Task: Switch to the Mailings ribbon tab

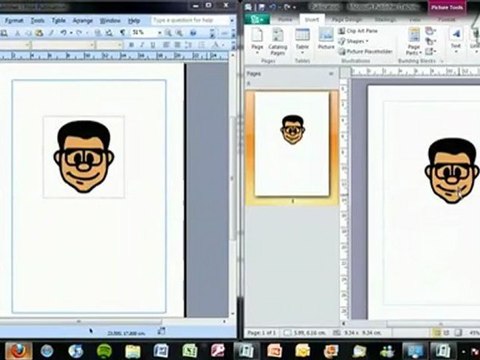Action: click(385, 19)
